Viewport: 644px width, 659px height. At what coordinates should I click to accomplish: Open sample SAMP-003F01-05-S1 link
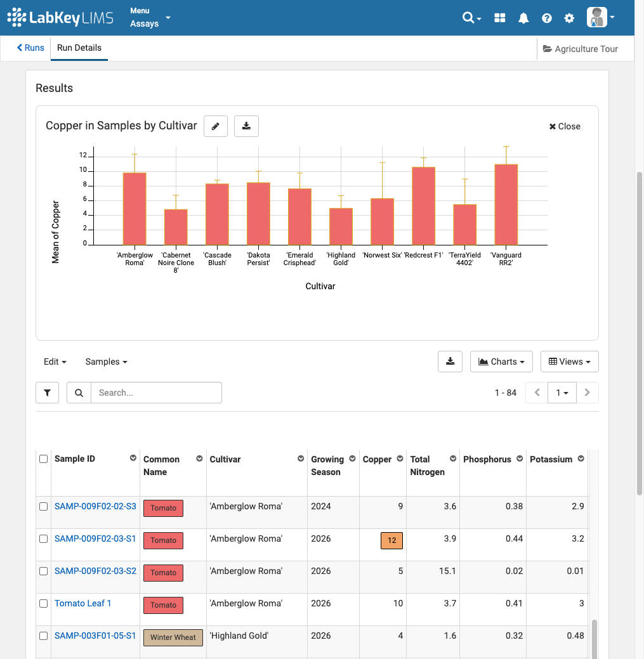pyautogui.click(x=95, y=636)
